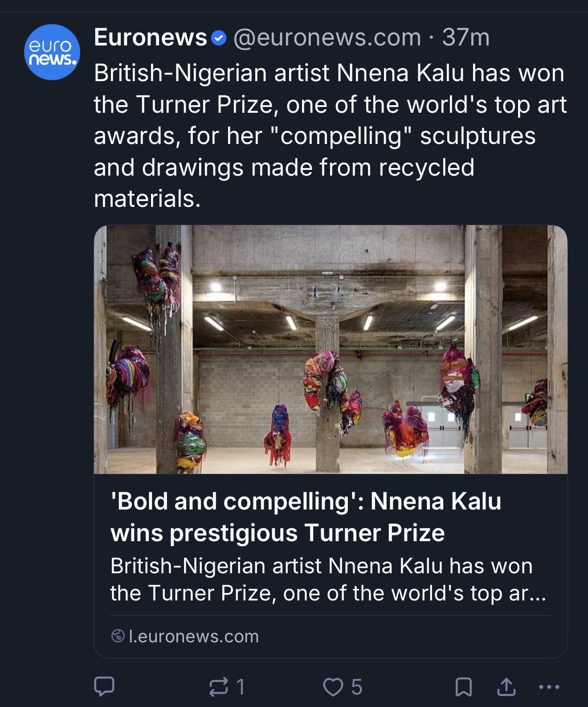The height and width of the screenshot is (707, 588).
Task: Reply to the Euronews post
Action: tap(104, 686)
